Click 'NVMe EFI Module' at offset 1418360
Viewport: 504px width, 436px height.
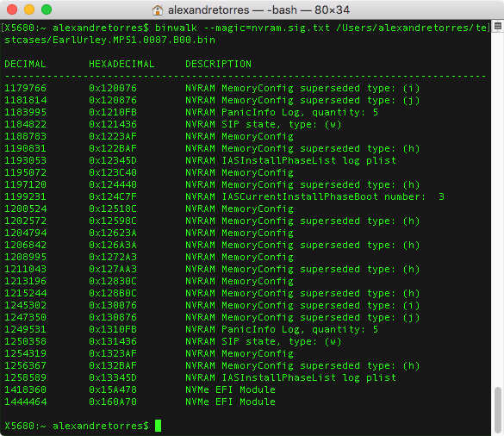[x=230, y=389]
